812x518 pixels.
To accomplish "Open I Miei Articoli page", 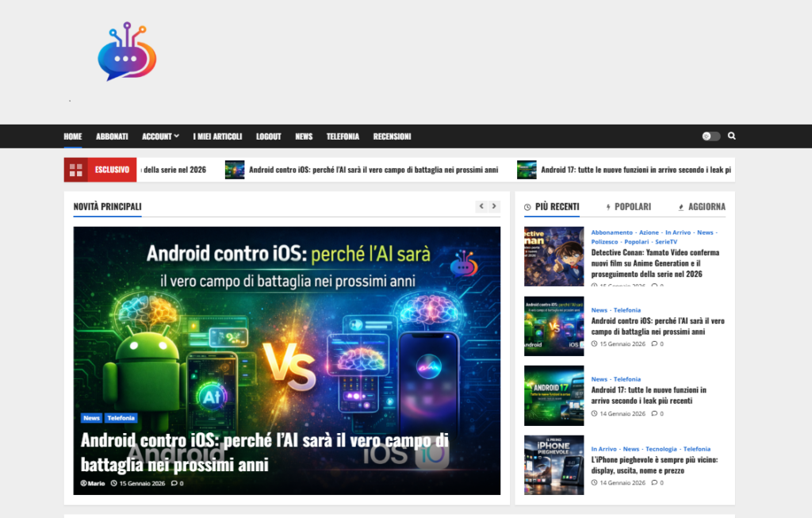I will pyautogui.click(x=217, y=136).
